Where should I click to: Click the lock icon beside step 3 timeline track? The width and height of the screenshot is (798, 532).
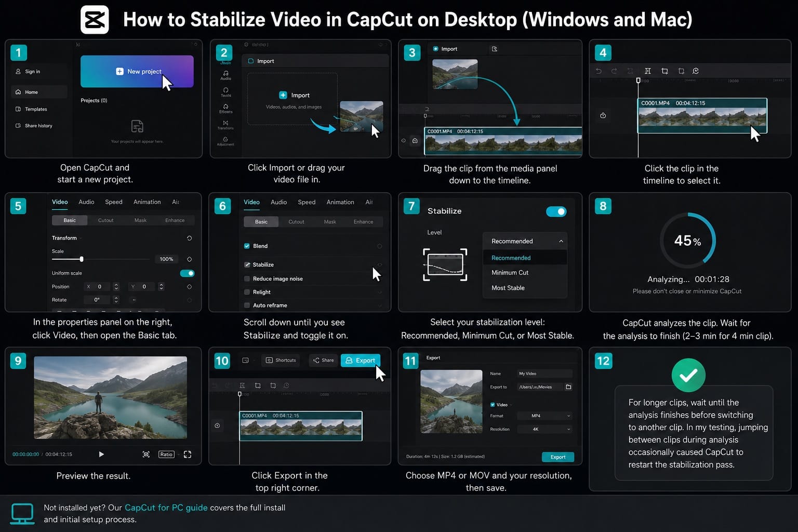click(x=415, y=140)
